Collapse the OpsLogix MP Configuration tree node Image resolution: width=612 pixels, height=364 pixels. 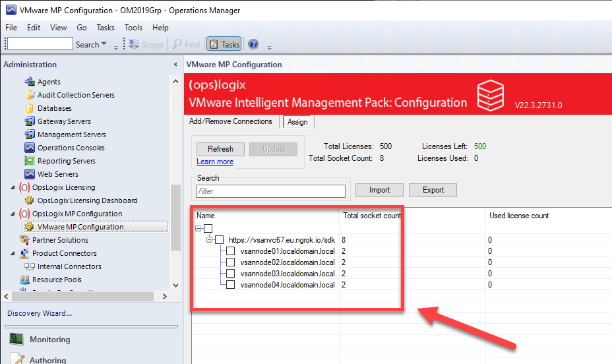13,214
